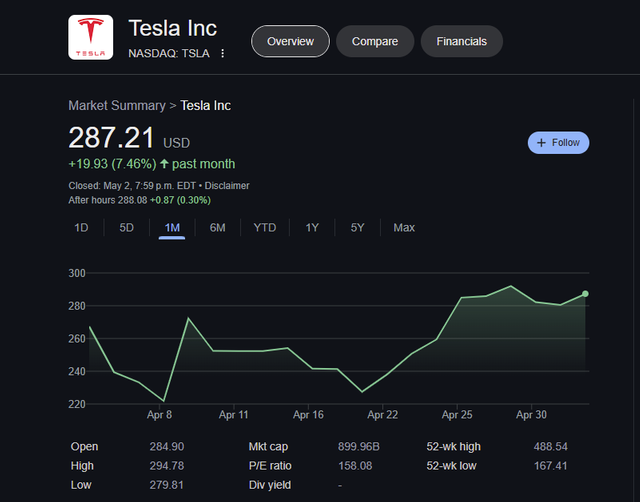Select the 1D time range
Screen dimensions: 640x502
[x=81, y=227]
